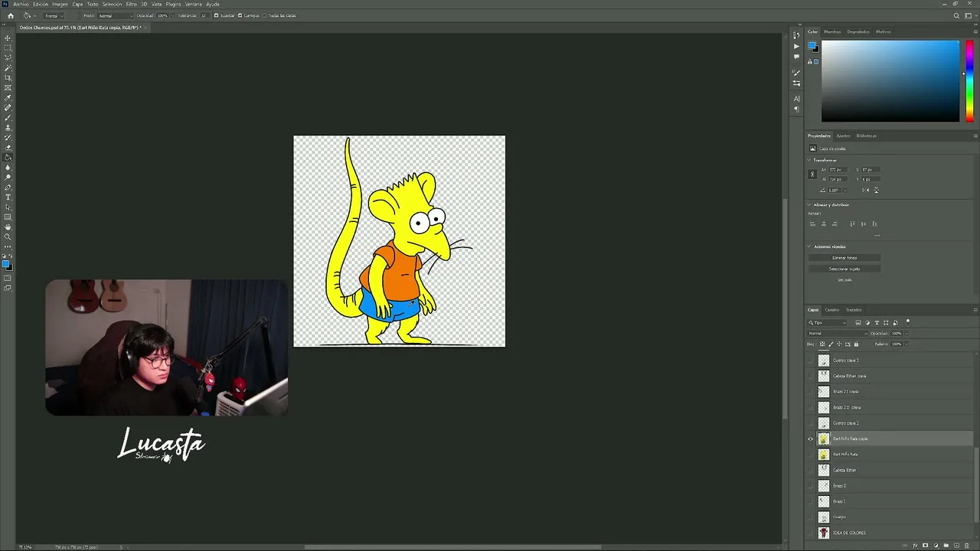Show the Cuerpo copia 3 layer
980x551 pixels.
(811, 360)
